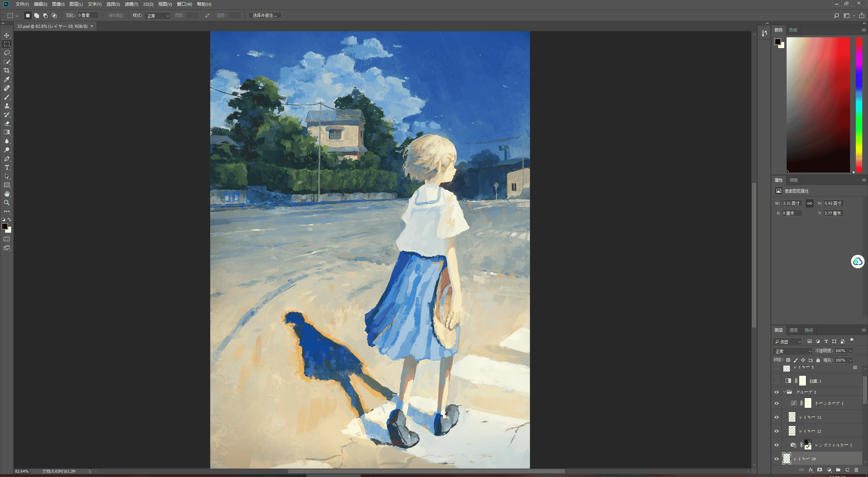Select the Quick Selection tool

pos(7,62)
